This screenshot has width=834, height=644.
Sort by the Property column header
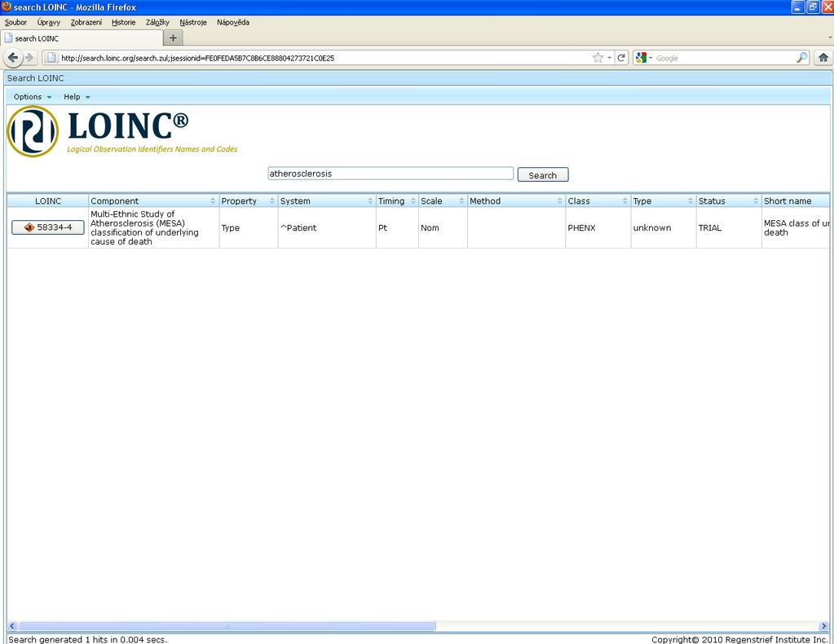tap(249, 201)
